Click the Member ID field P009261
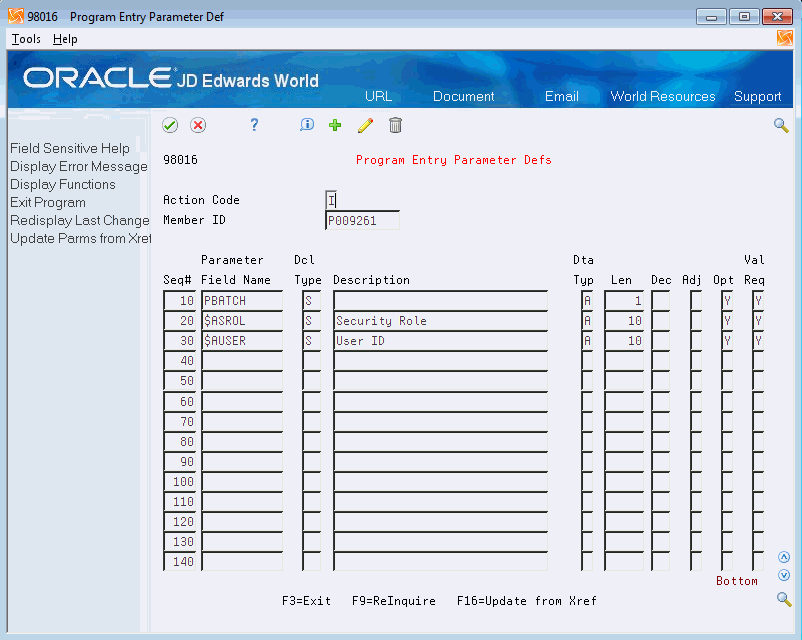Screen dimensions: 802x640 coord(362,220)
